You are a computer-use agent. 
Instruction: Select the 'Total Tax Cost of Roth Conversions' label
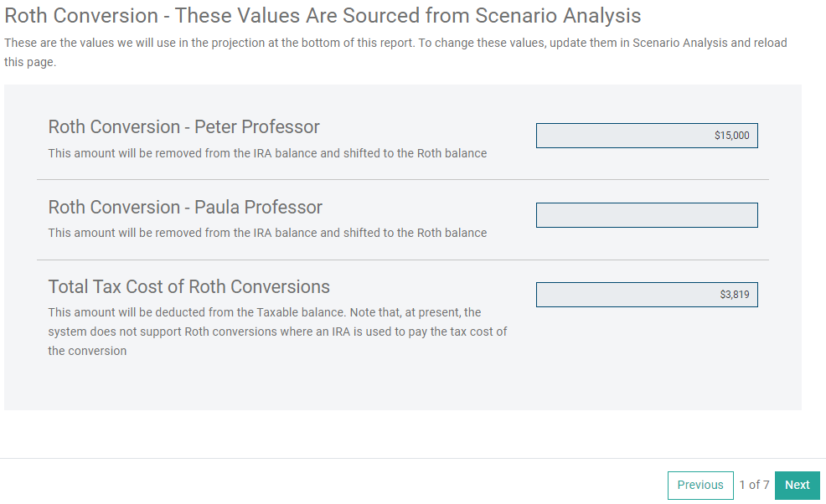189,286
